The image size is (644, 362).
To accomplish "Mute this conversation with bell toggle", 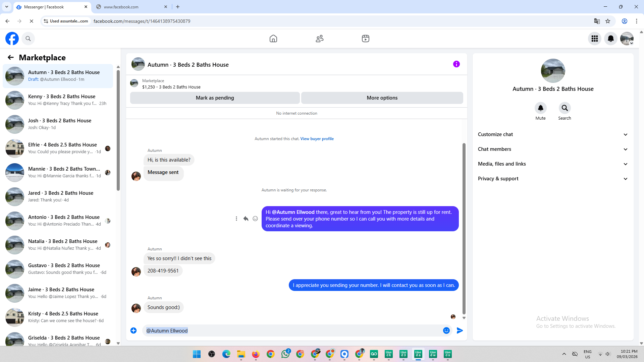I will [540, 108].
